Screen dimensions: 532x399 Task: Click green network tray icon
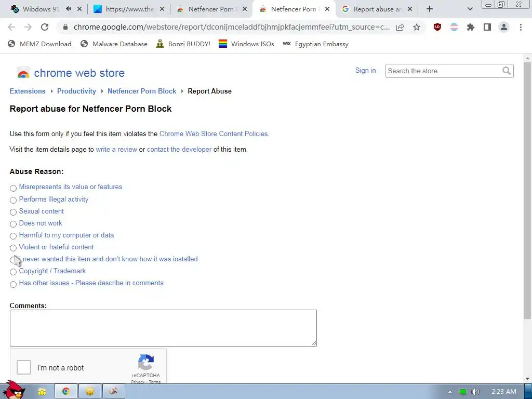(x=463, y=392)
